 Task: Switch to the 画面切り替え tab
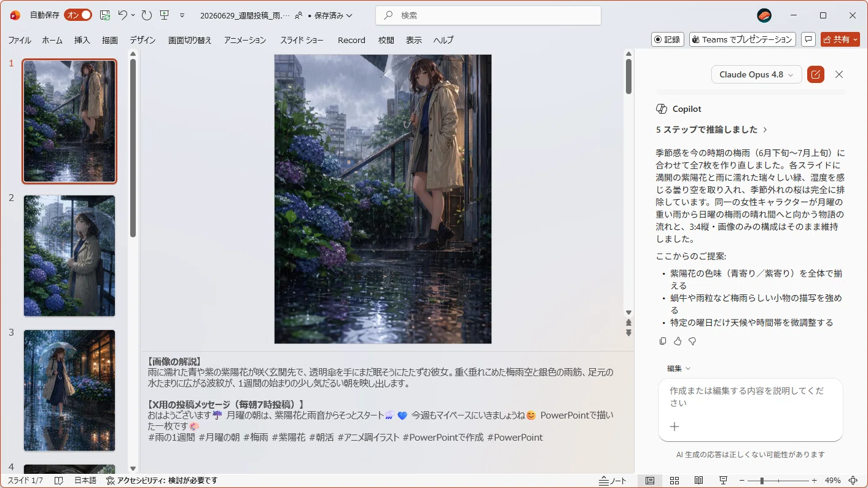click(190, 40)
